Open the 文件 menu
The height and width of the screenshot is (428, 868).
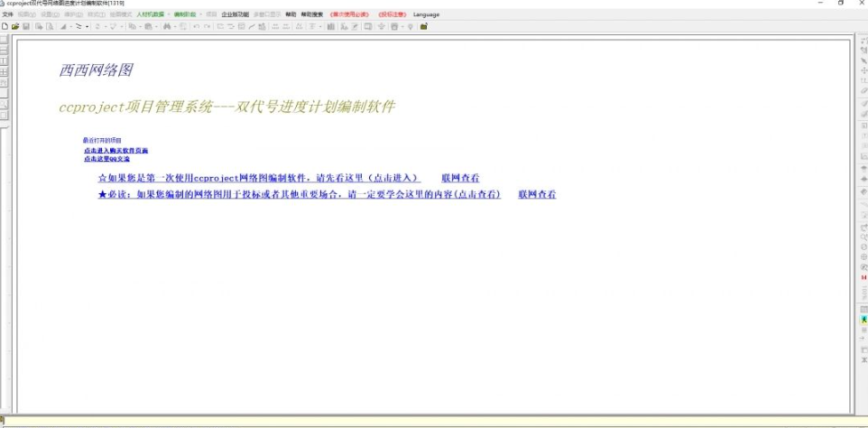pos(8,14)
